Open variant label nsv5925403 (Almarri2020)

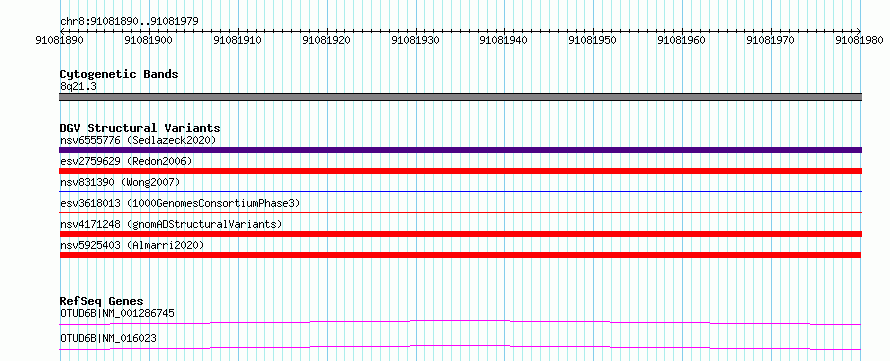pos(132,245)
